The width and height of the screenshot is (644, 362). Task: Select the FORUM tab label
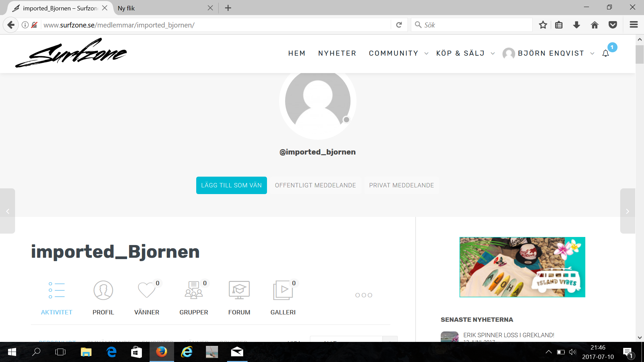pyautogui.click(x=239, y=312)
